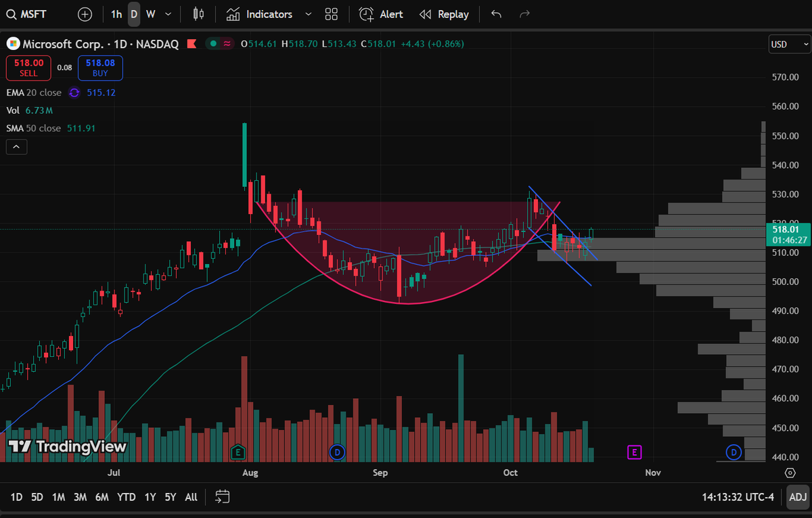Click the 570.00 price axis label
The image size is (812, 518).
click(x=786, y=77)
